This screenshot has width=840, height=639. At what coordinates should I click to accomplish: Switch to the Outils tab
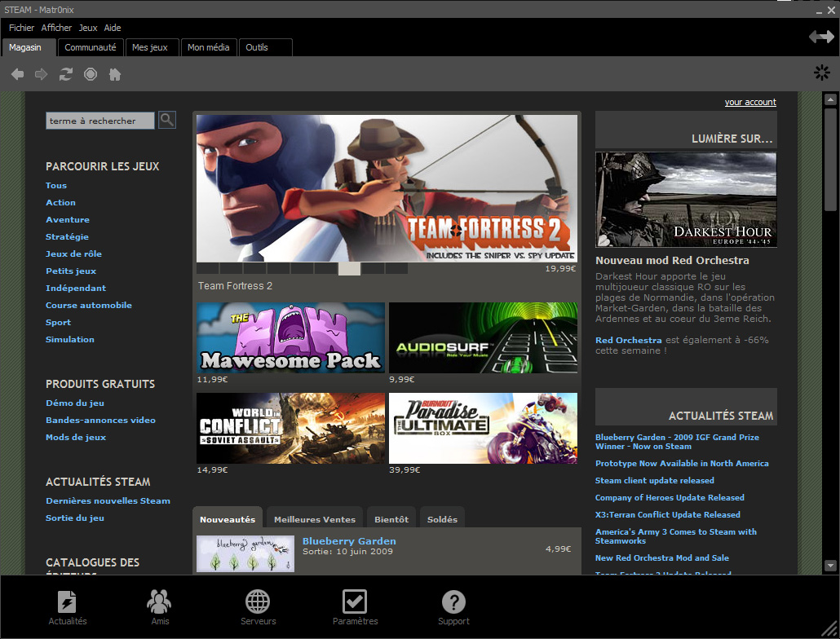click(x=266, y=47)
